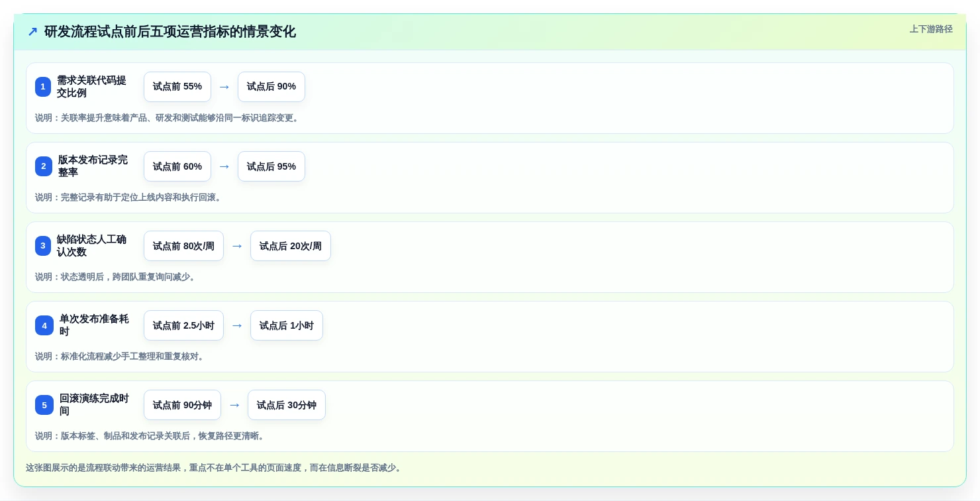Click the note starting 说明：标准化流程减少
Screen dimensions: 980x501
pos(121,357)
